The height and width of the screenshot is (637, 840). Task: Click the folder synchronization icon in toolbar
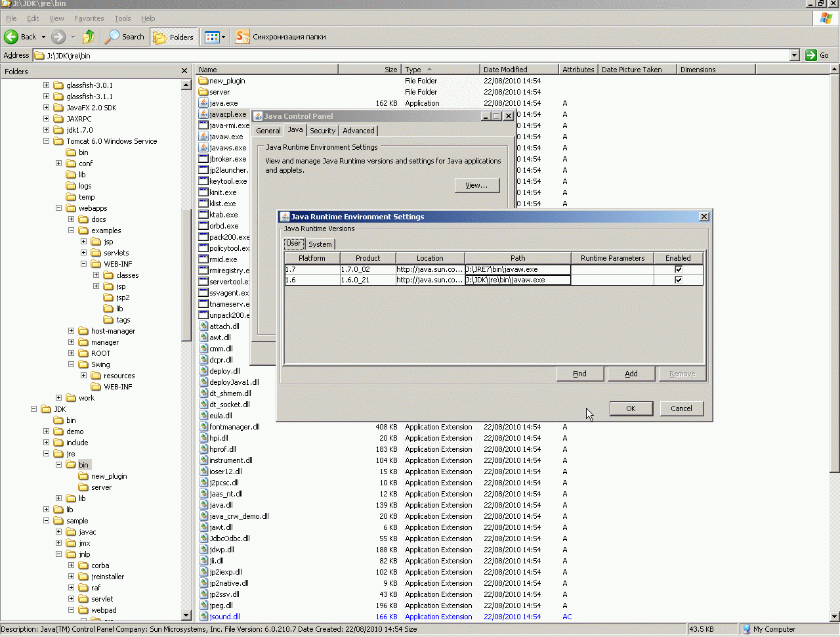(x=242, y=37)
